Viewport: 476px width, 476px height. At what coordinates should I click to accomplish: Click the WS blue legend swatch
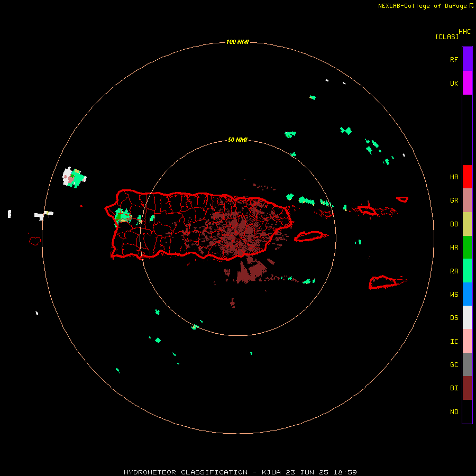click(x=467, y=294)
